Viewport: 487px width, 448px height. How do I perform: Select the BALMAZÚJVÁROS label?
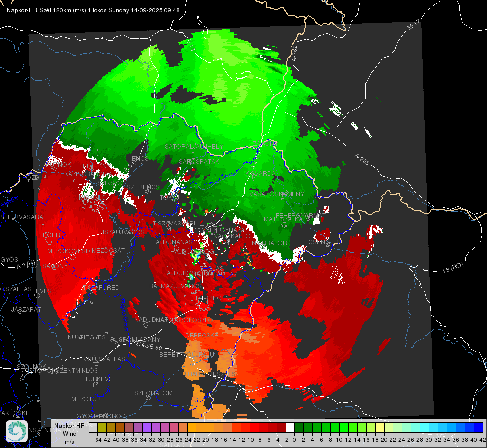(x=176, y=286)
